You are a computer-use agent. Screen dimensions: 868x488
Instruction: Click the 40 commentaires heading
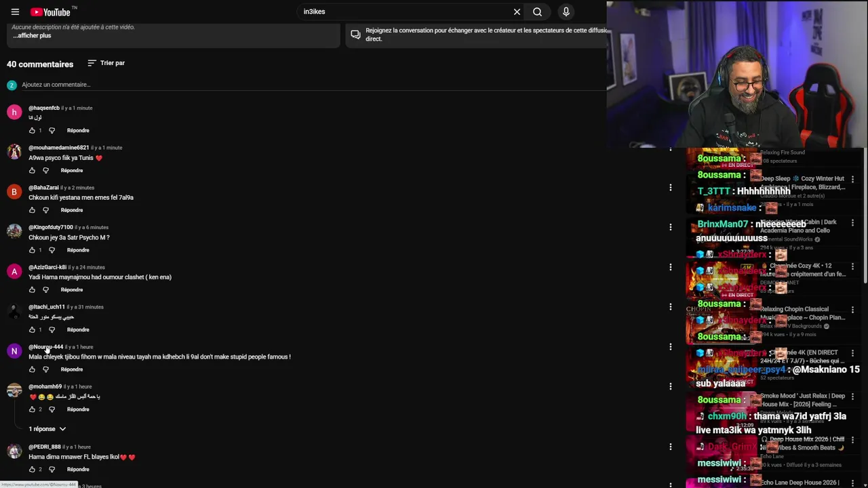tap(40, 64)
